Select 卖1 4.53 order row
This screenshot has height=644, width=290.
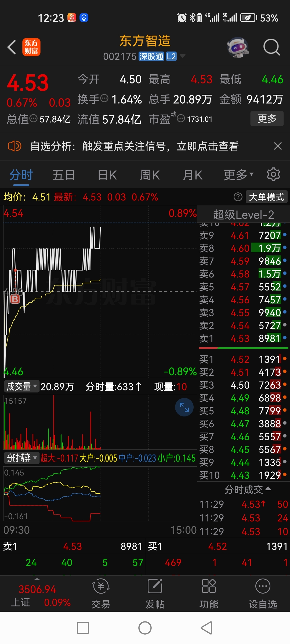tap(244, 338)
